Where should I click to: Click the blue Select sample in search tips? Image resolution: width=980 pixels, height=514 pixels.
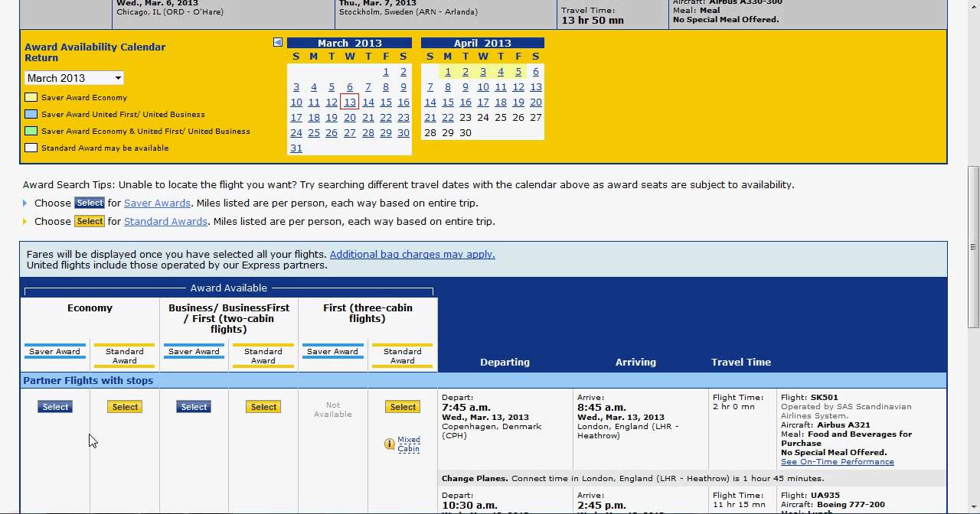click(x=90, y=203)
